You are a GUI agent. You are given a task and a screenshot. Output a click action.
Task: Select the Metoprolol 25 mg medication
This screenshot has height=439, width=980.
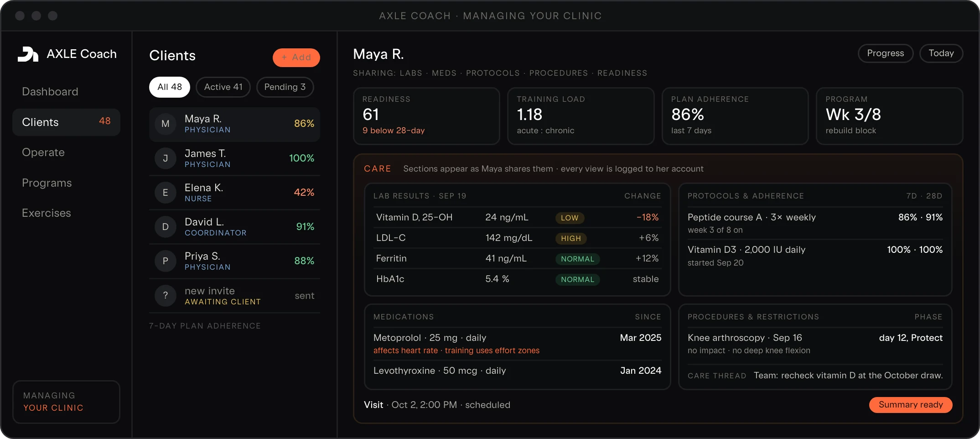click(x=517, y=344)
